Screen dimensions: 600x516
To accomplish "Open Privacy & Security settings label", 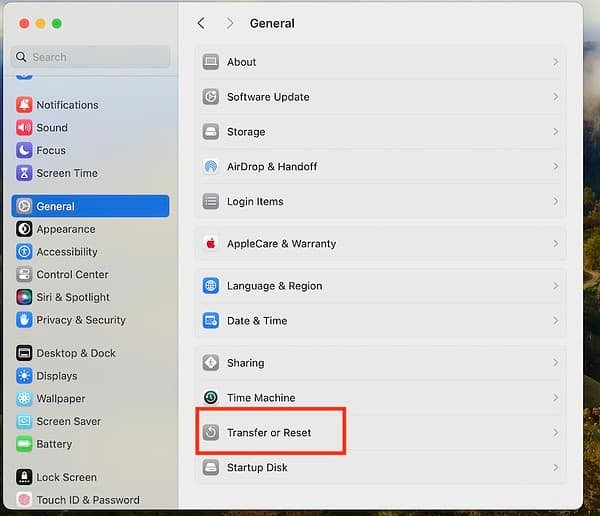I will click(x=81, y=320).
